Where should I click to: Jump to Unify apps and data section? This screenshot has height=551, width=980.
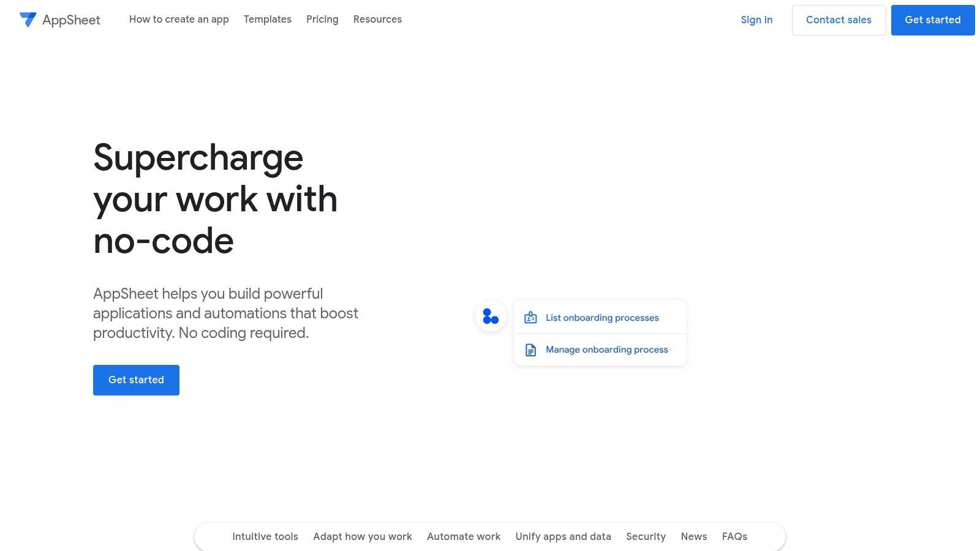tap(563, 537)
